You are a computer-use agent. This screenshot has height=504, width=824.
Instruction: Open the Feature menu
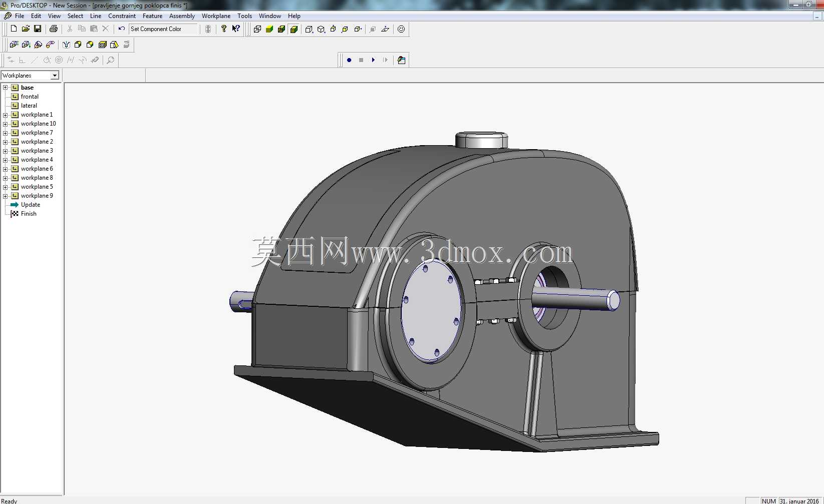click(x=152, y=16)
